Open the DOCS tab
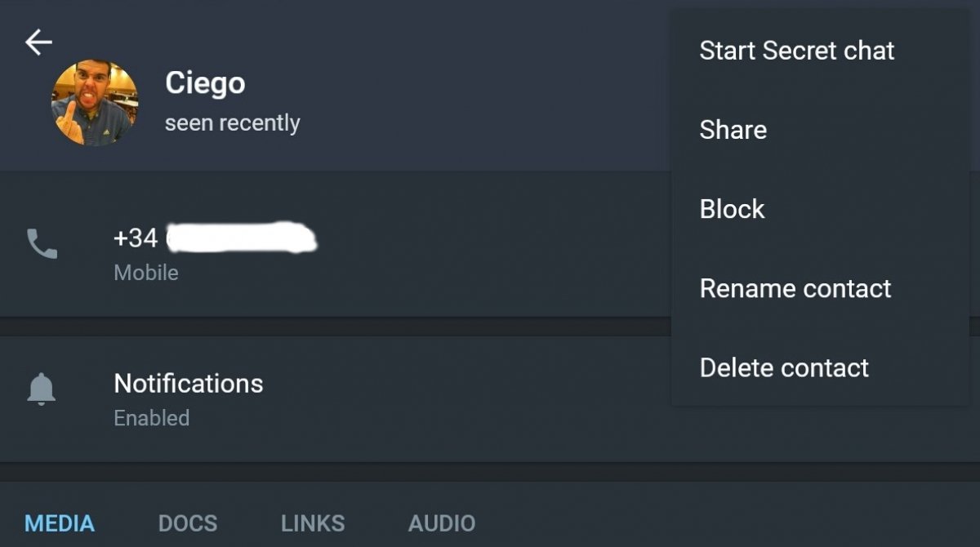This screenshot has height=547, width=980. click(188, 523)
